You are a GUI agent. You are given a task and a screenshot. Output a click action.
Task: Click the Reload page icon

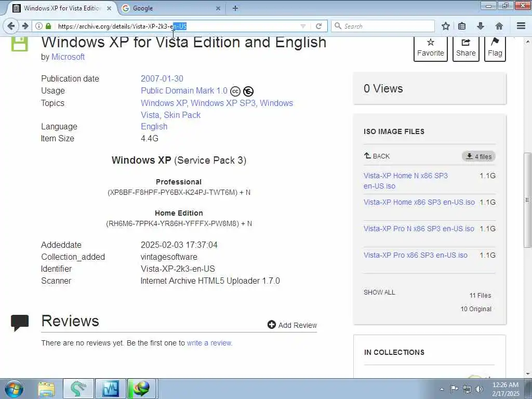(318, 26)
